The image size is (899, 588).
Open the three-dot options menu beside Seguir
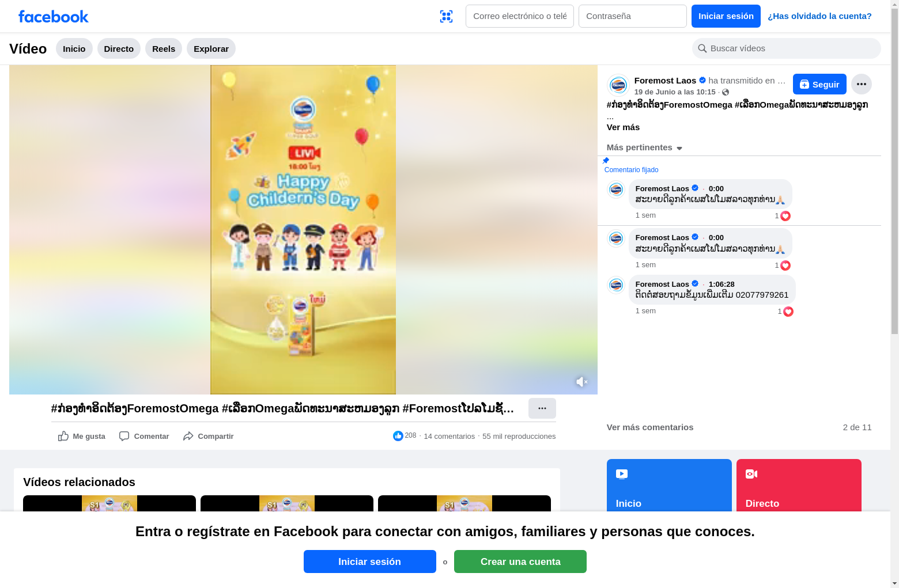pyautogui.click(x=862, y=84)
